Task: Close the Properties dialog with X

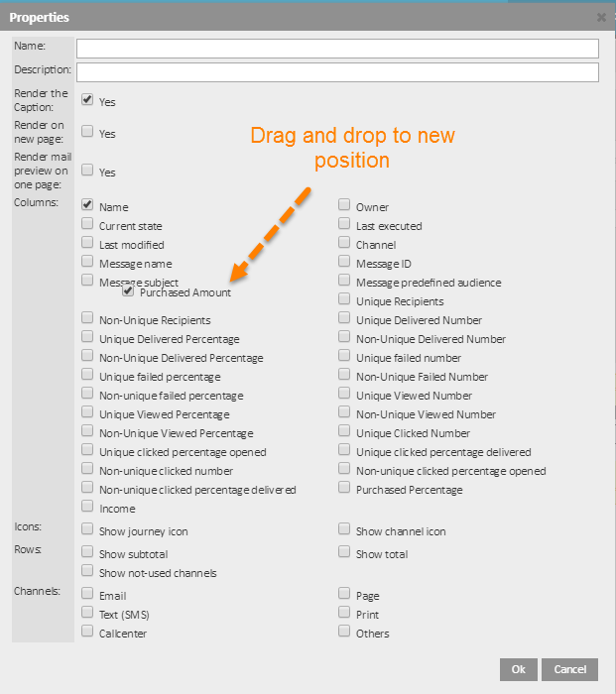Action: [601, 18]
